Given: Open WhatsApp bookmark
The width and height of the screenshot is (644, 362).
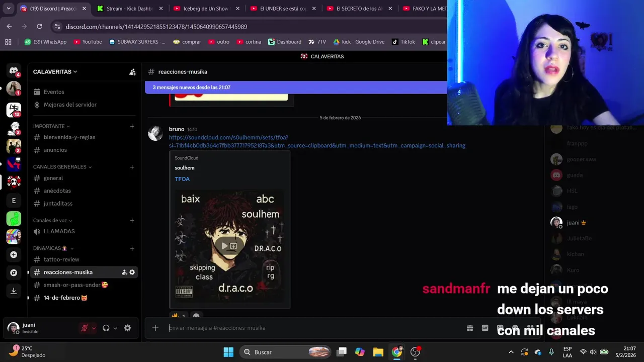Looking at the screenshot, I should coord(45,42).
